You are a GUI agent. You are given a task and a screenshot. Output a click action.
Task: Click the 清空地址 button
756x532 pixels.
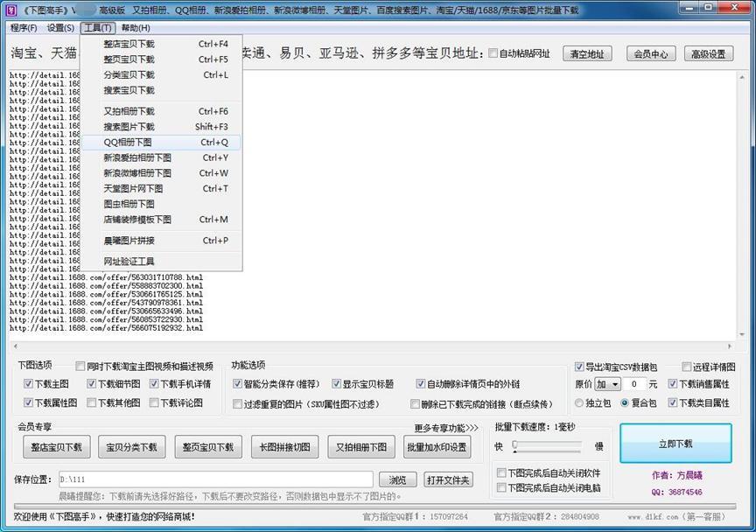click(x=587, y=54)
